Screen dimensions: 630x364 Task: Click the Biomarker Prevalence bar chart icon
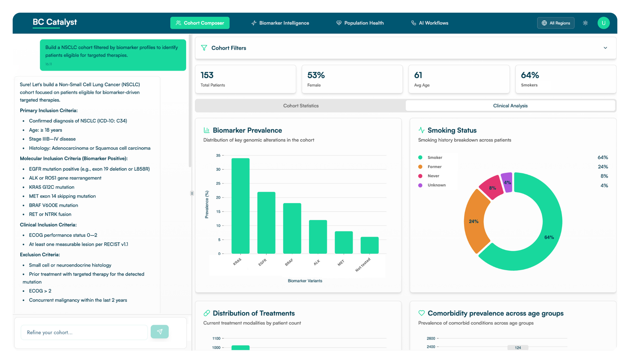[x=207, y=130]
